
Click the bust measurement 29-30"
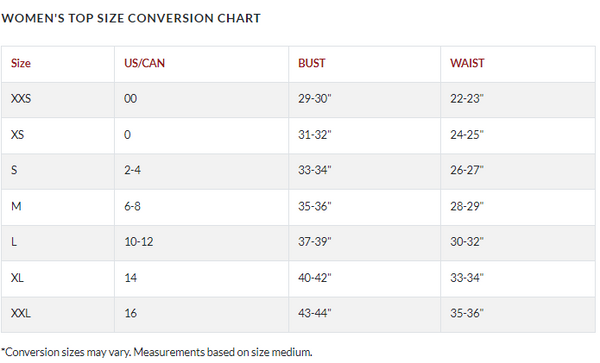coord(315,99)
